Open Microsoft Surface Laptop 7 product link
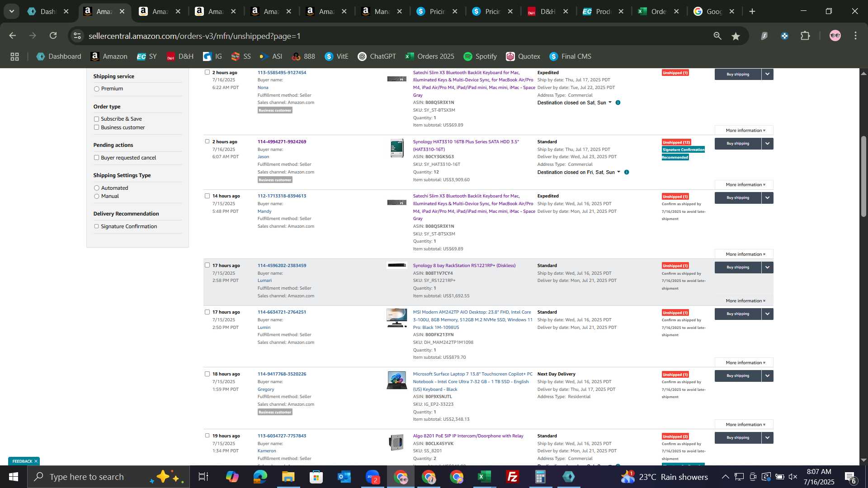This screenshot has height=488, width=868. point(472,382)
